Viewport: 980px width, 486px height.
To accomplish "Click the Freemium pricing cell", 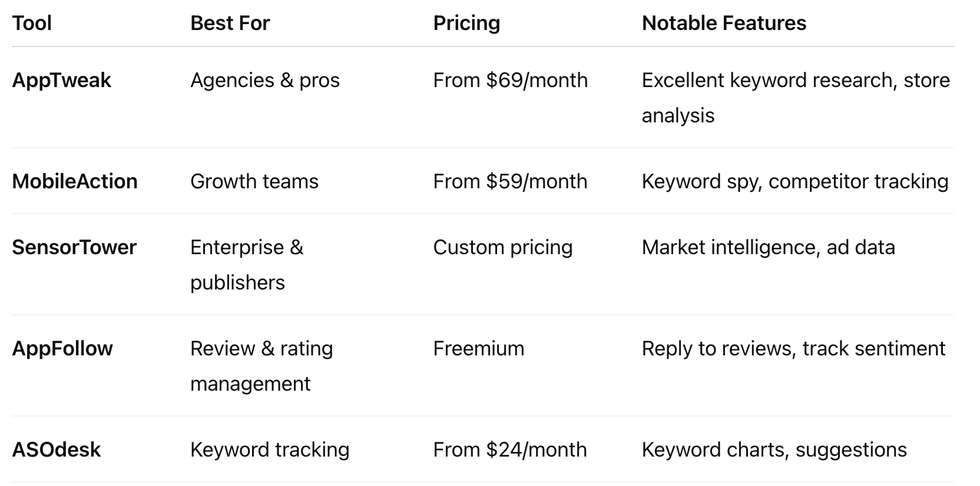I will 478,348.
